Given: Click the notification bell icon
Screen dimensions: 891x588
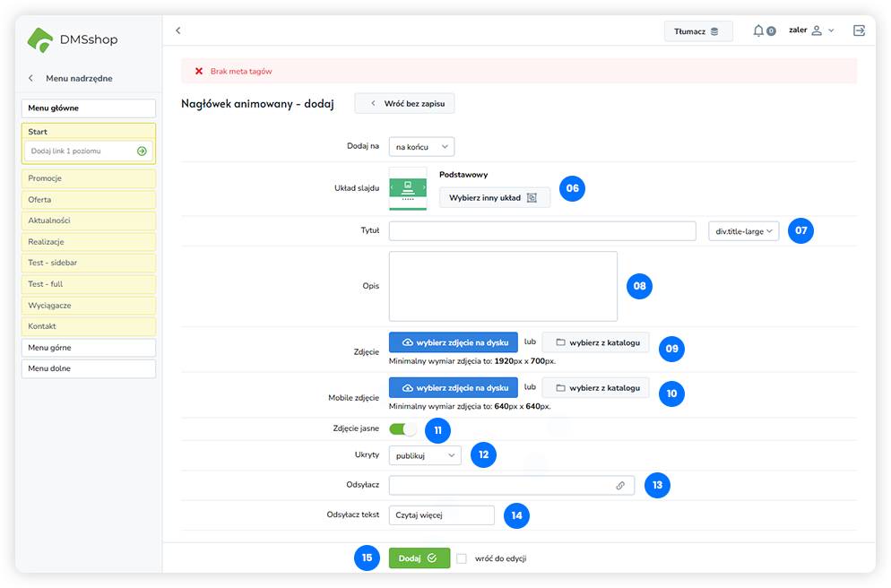Looking at the screenshot, I should coord(758,30).
